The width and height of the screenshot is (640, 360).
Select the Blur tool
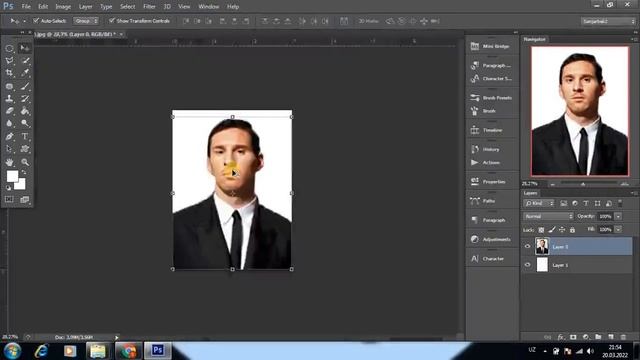(9, 123)
